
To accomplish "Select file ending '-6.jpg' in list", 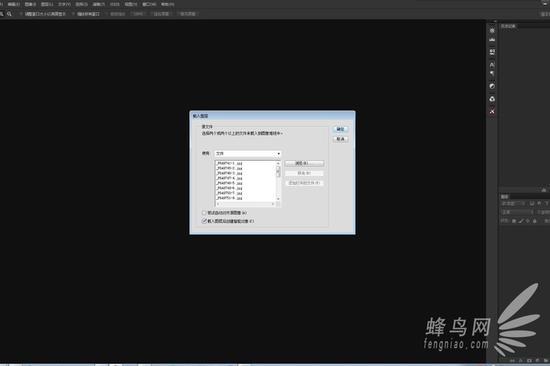I will pyautogui.click(x=229, y=188).
